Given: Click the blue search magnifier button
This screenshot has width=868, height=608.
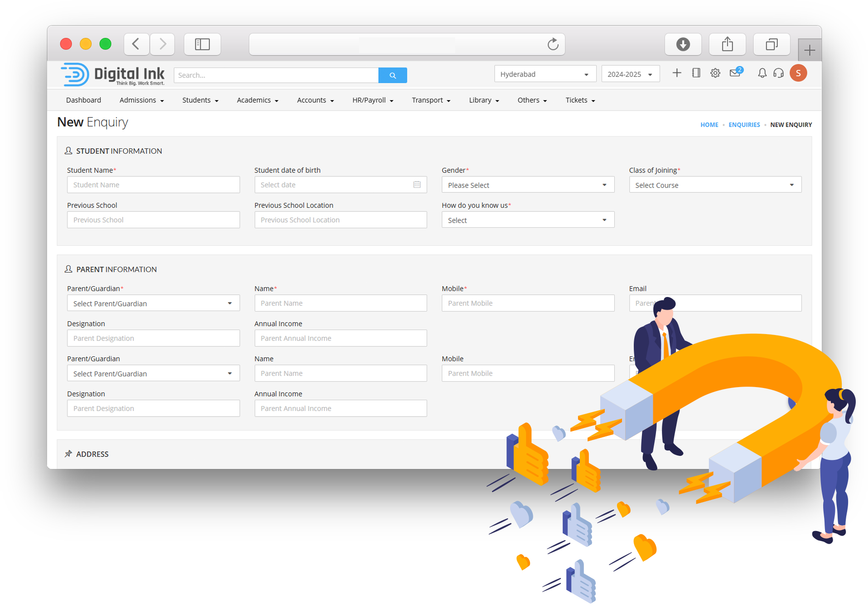Looking at the screenshot, I should tap(392, 75).
